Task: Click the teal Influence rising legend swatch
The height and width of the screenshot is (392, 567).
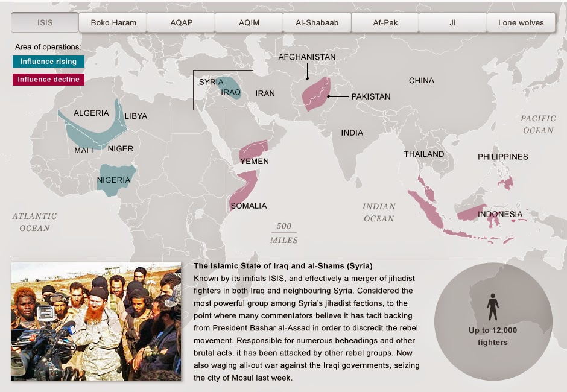Action: pyautogui.click(x=48, y=62)
